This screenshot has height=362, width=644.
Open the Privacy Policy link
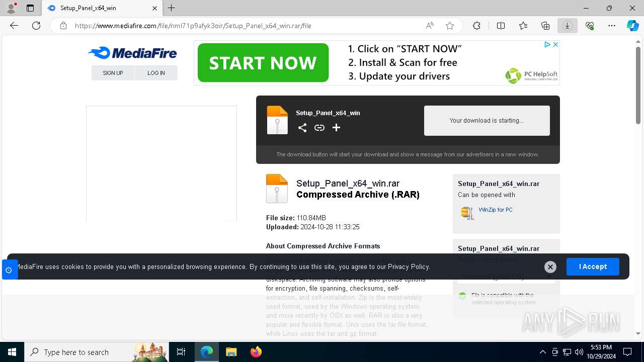tap(409, 267)
